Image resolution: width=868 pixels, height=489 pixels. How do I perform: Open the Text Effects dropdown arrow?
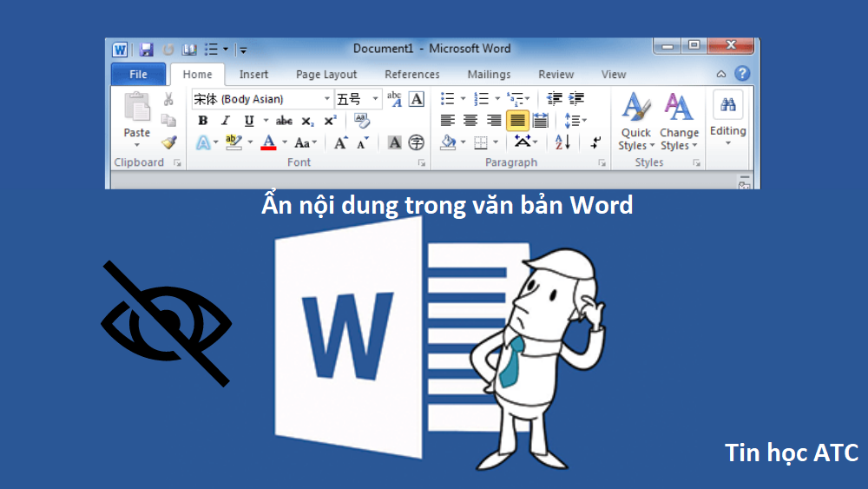[216, 143]
